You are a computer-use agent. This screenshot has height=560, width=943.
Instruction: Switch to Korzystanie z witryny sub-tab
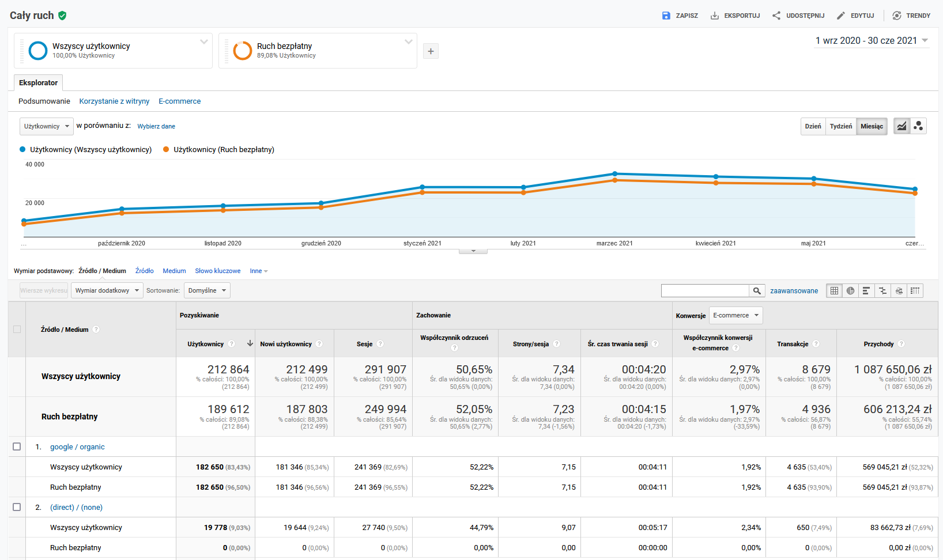pyautogui.click(x=114, y=101)
